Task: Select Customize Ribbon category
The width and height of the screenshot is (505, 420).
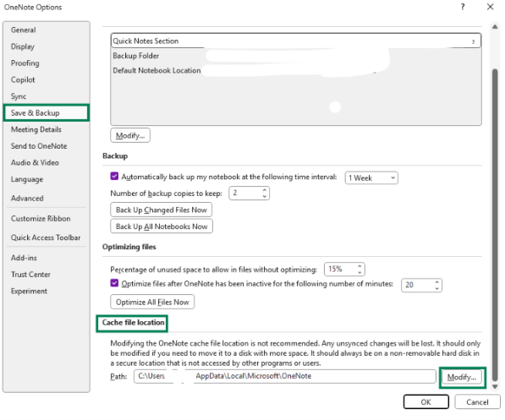Action: tap(41, 219)
